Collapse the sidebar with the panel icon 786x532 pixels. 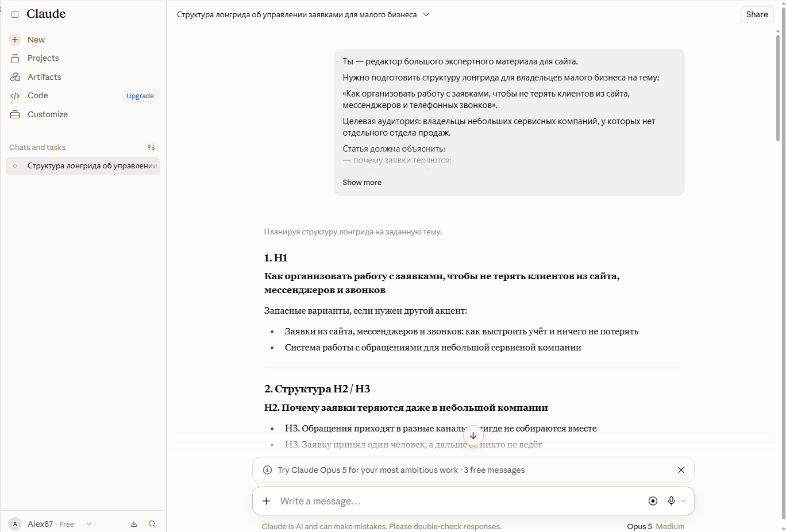pyautogui.click(x=15, y=14)
